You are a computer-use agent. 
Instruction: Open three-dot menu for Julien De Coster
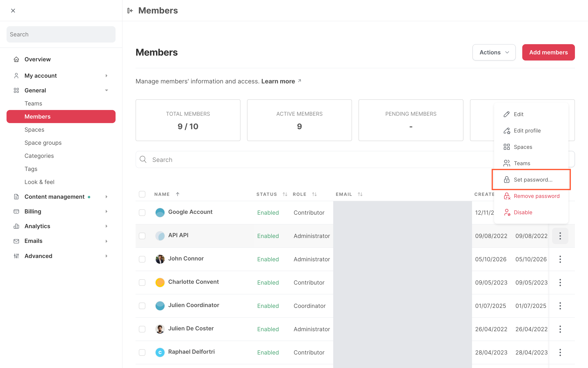click(560, 329)
